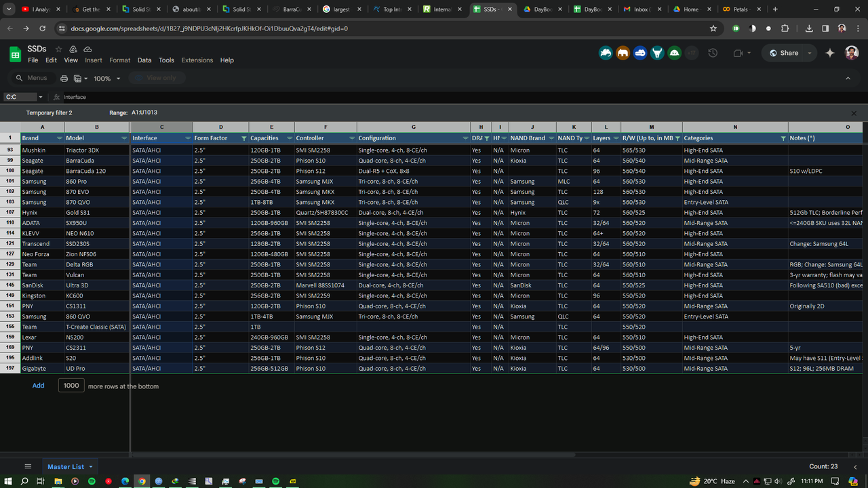Open the Name box dropdown arrow
The image size is (868, 488).
(x=41, y=97)
